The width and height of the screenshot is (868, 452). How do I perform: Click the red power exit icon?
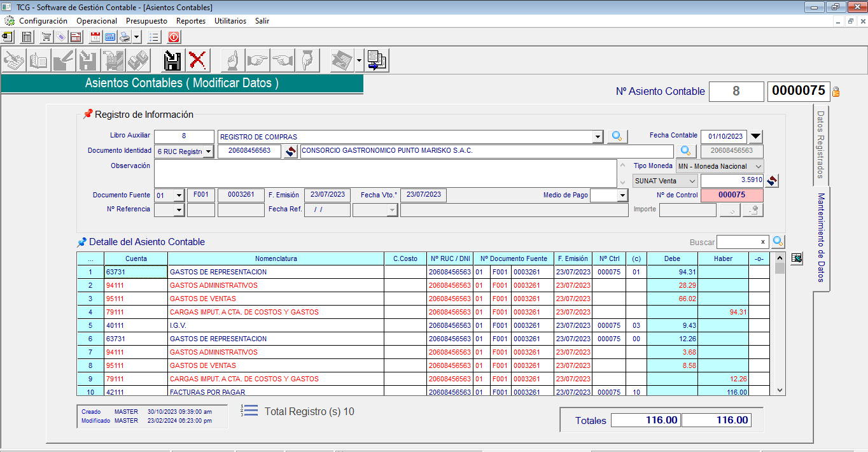pyautogui.click(x=174, y=37)
